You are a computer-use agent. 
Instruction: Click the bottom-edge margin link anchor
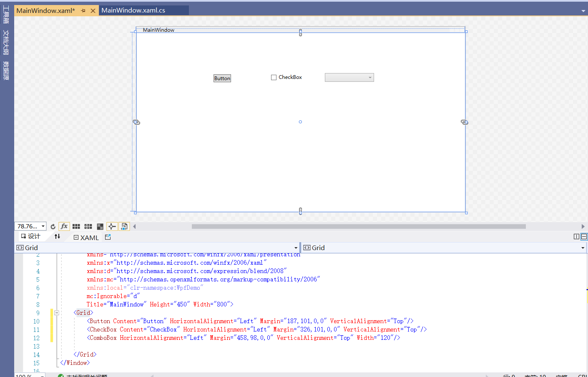(x=300, y=211)
